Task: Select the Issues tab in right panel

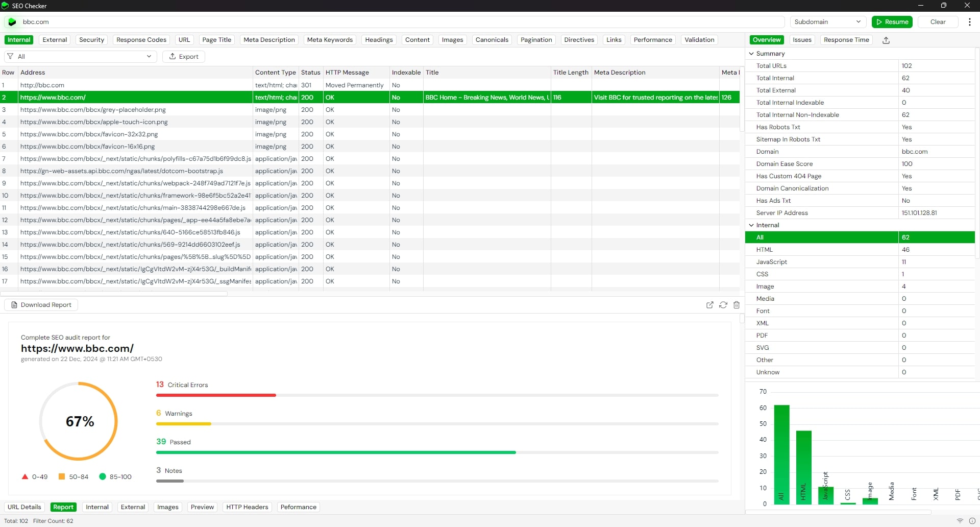Action: click(802, 40)
